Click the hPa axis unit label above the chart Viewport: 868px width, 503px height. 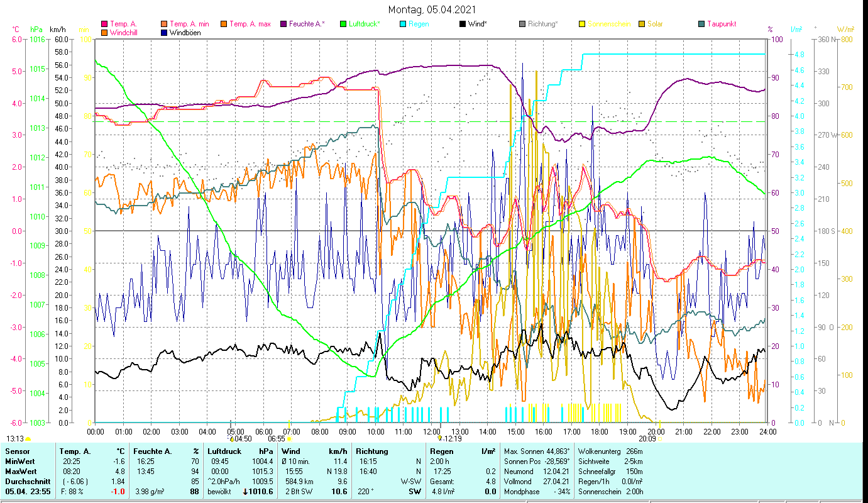(x=36, y=29)
